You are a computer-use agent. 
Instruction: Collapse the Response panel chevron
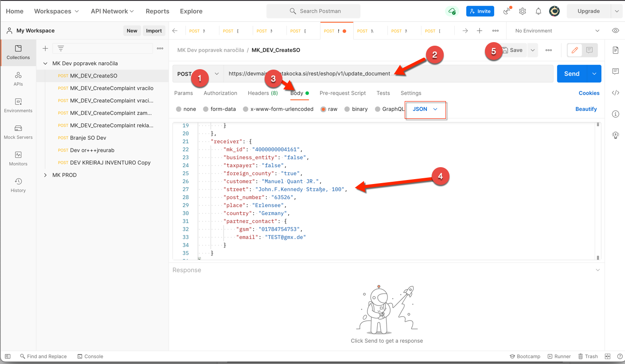click(598, 270)
